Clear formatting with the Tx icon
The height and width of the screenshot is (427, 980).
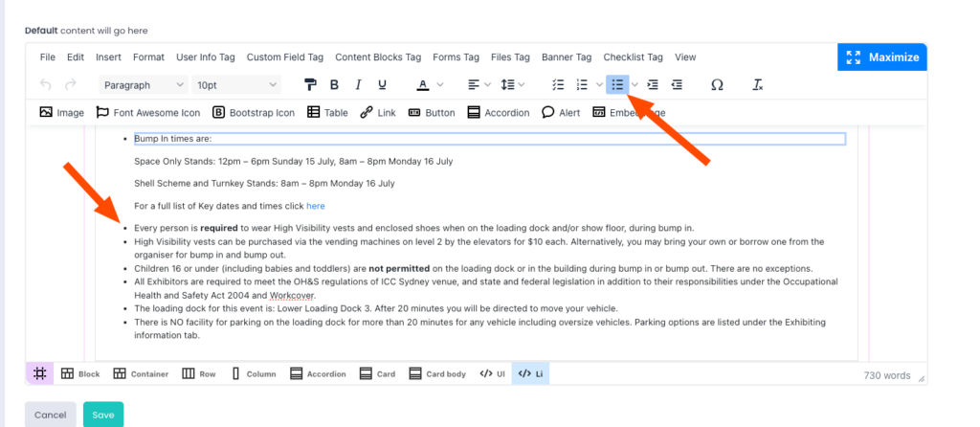(757, 85)
